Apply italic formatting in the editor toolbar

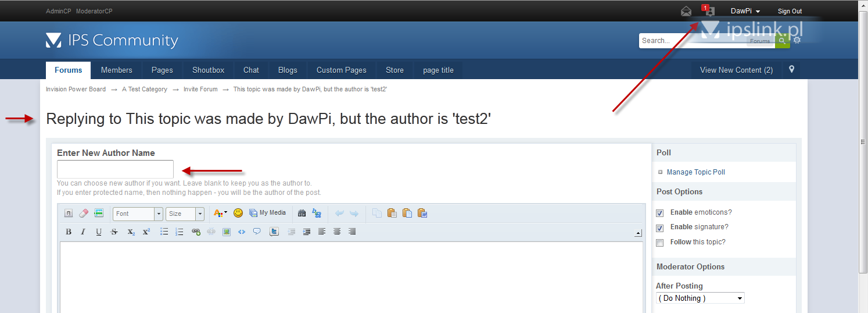point(83,232)
